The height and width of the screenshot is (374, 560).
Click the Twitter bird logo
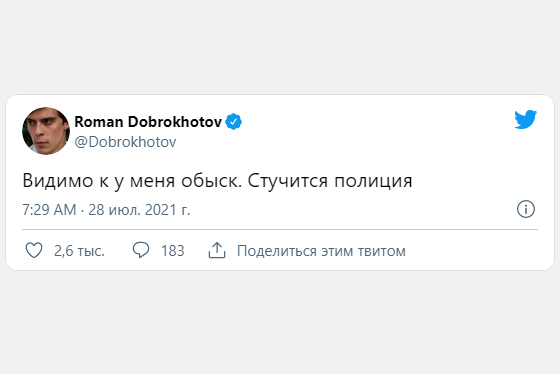[x=525, y=119]
